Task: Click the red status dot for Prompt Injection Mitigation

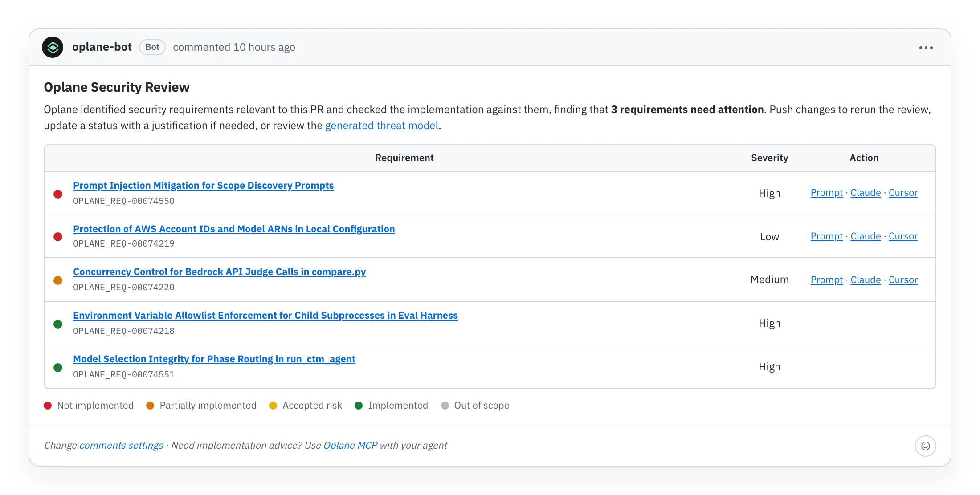Action: [58, 194]
